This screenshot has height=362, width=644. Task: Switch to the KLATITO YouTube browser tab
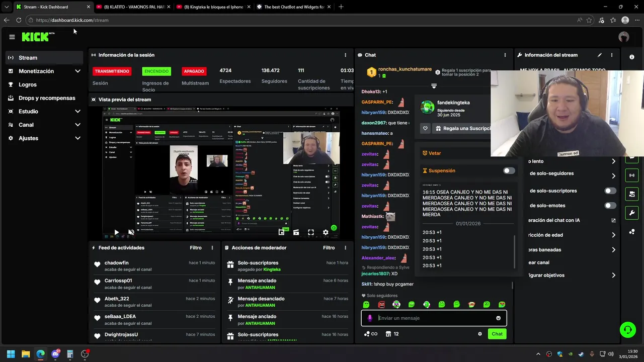pyautogui.click(x=134, y=7)
